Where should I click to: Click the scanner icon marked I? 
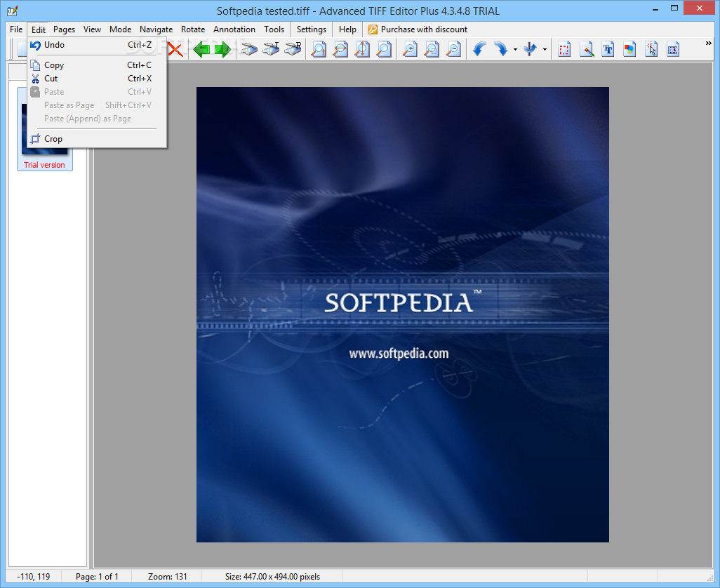click(271, 49)
